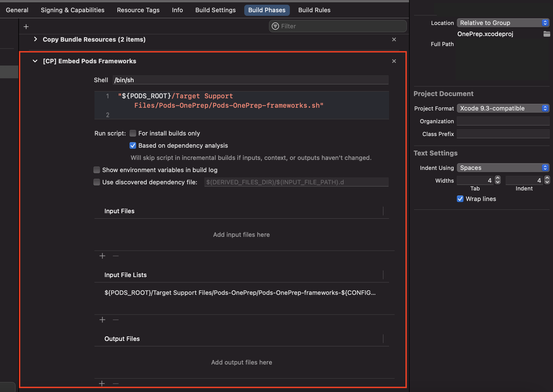This screenshot has width=553, height=392.
Task: Uncheck Based on dependency analysis
Action: click(133, 145)
